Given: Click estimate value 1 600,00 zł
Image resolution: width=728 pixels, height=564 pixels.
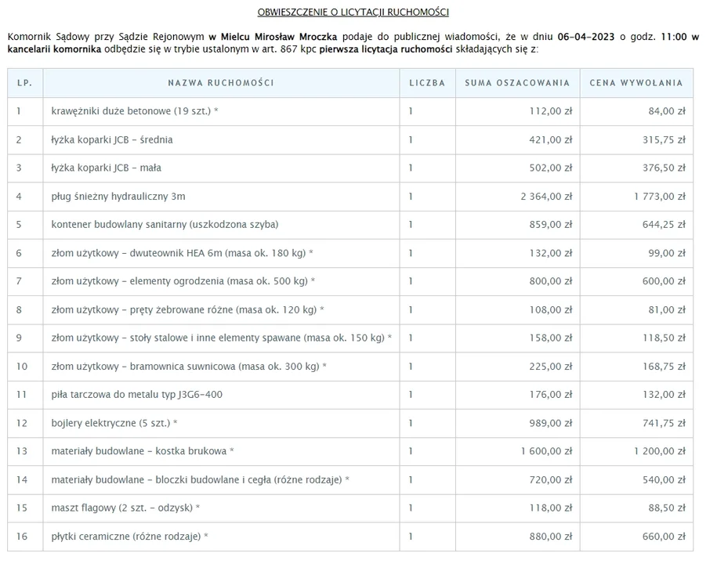Looking at the screenshot, I should click(x=546, y=451).
